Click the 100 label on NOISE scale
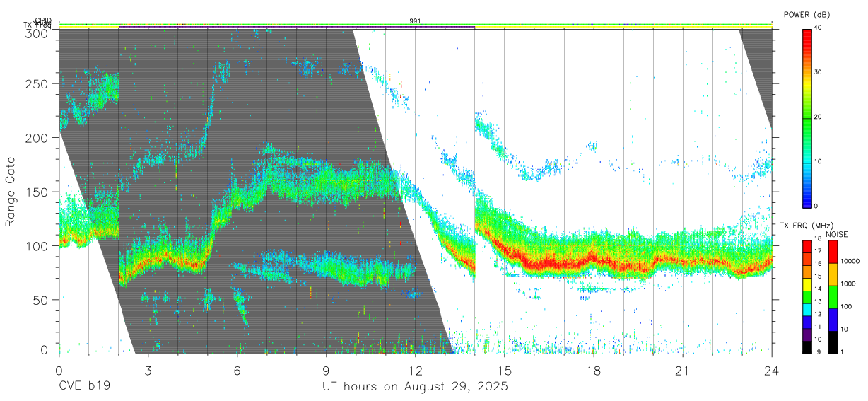The image size is (868, 401). (x=846, y=307)
